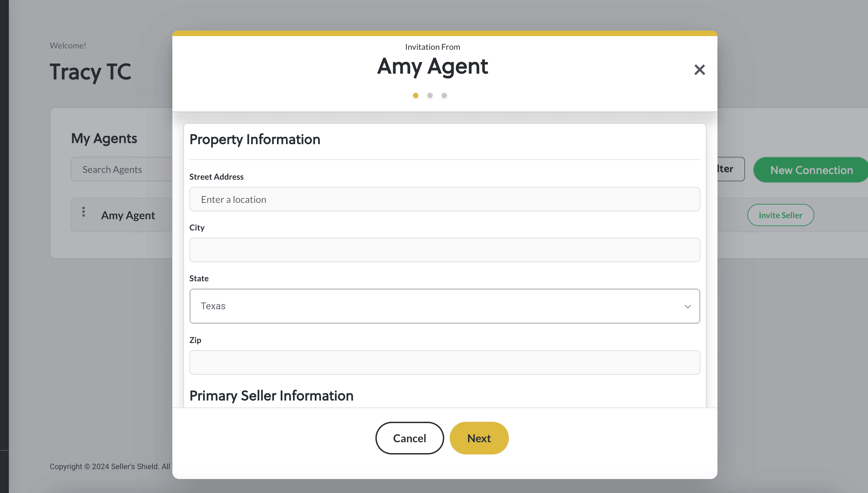
Task: Close the Amy Agent invitation dialog
Action: pos(699,70)
